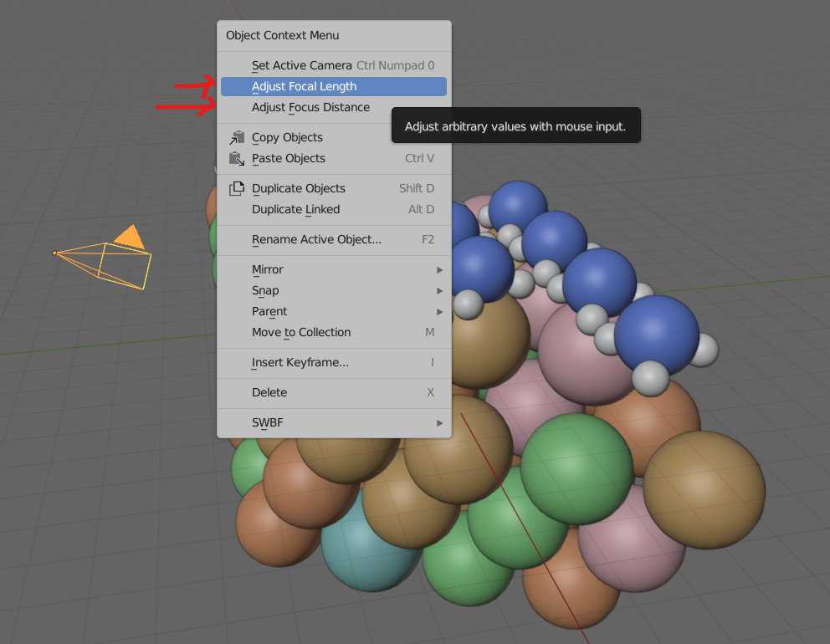Choose Duplicate Objects entry
The height and width of the screenshot is (644, 830).
coord(334,188)
